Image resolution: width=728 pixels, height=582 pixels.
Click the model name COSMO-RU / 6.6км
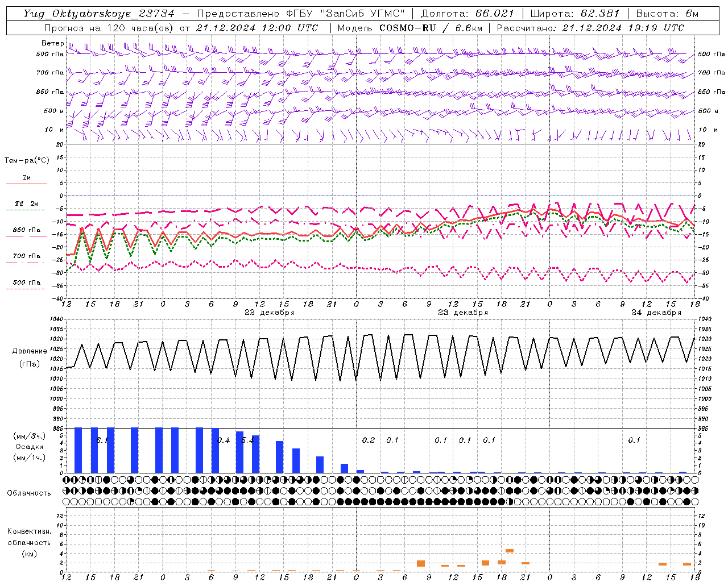pos(431,28)
